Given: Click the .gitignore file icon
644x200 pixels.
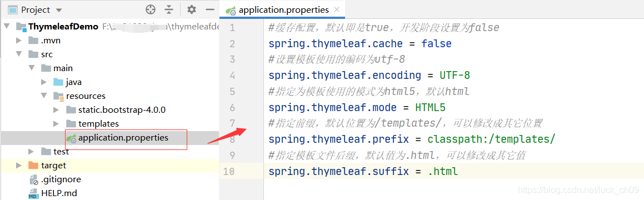Looking at the screenshot, I should coord(33,180).
